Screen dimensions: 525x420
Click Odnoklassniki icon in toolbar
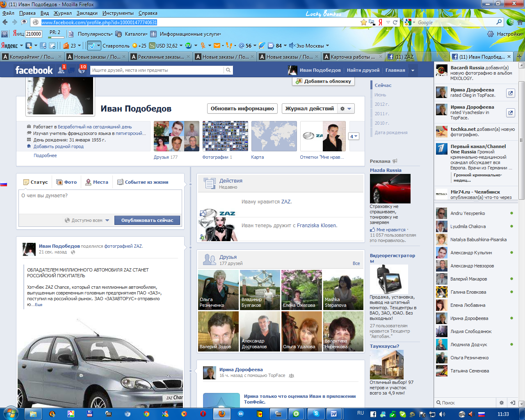pos(203,46)
